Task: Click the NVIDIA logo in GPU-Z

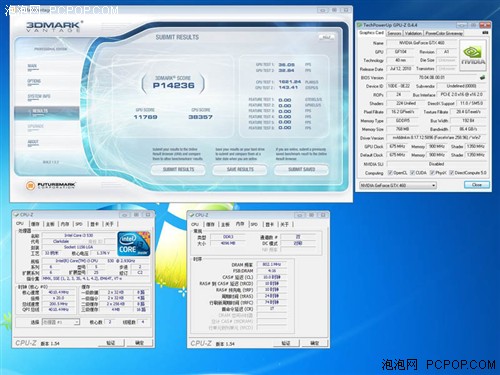Action: click(473, 55)
